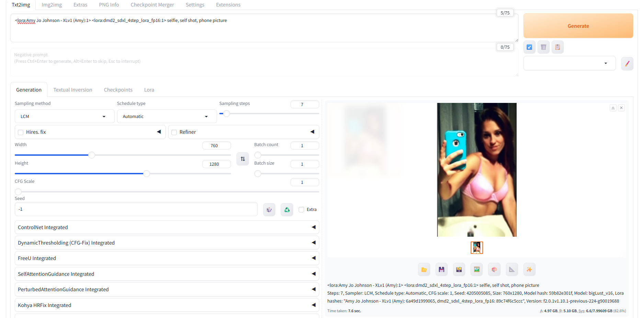The image size is (644, 318).
Task: Expand the Hires. fix section arrow
Action: [x=159, y=132]
